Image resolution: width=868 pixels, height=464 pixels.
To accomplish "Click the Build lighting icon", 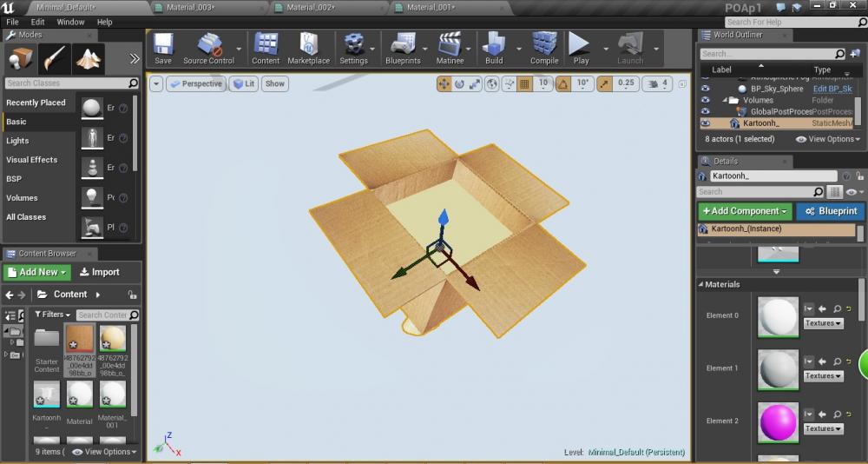I will click(494, 49).
